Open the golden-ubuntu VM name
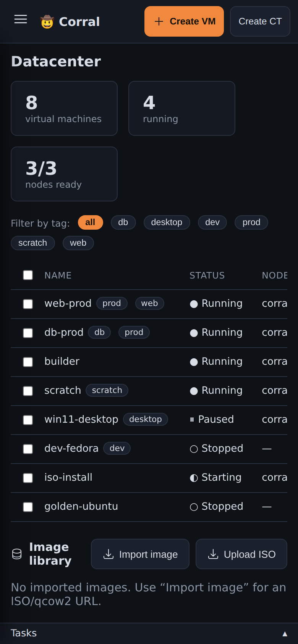298x644 pixels. 81,507
